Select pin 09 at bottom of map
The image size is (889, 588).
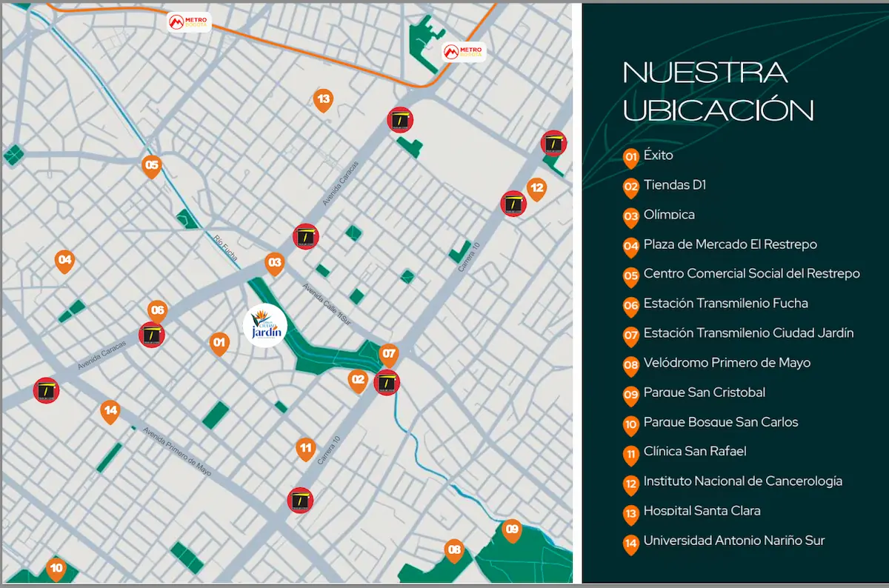pyautogui.click(x=511, y=529)
